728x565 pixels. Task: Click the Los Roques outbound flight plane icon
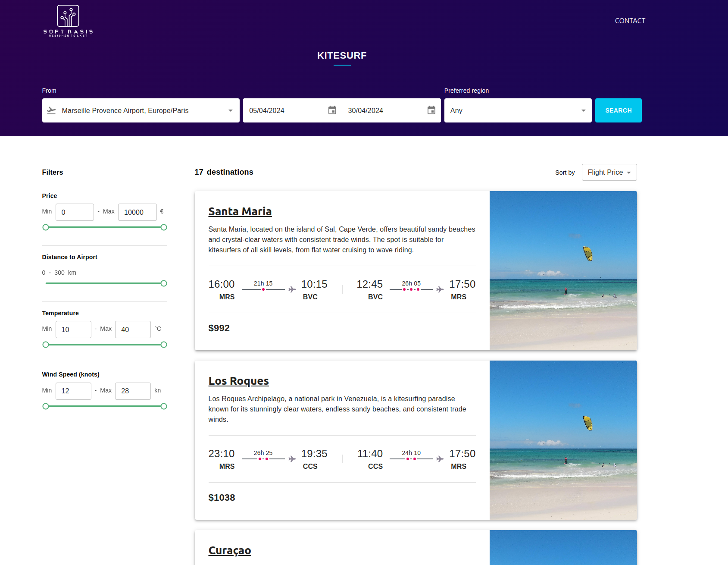coord(292,459)
